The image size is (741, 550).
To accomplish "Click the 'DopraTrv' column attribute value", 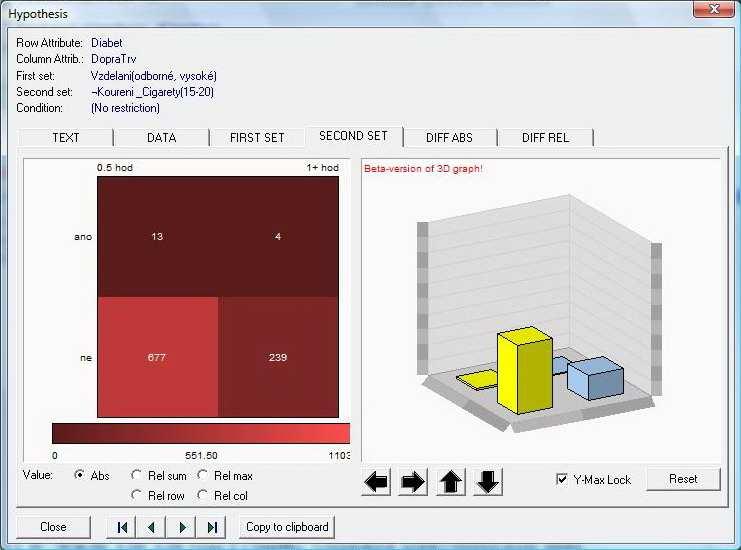I will 114,59.
